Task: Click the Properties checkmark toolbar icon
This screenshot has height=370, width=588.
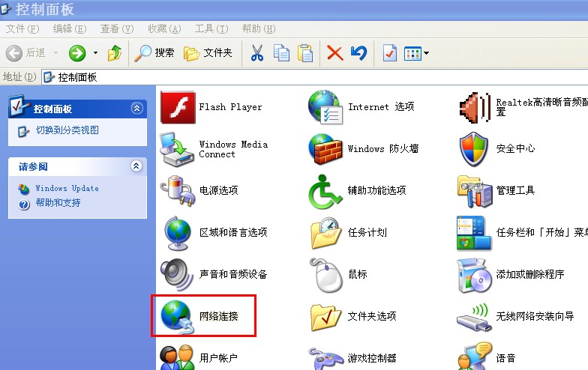Action: click(x=390, y=52)
